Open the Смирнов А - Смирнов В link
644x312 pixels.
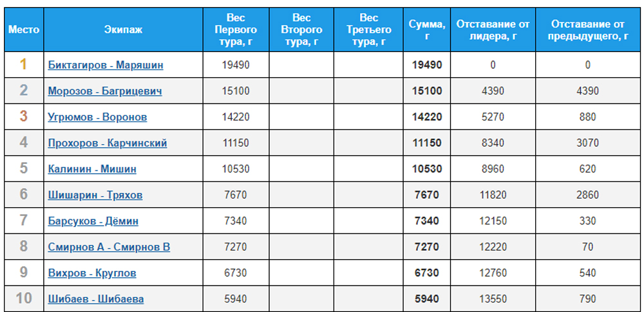pos(109,247)
